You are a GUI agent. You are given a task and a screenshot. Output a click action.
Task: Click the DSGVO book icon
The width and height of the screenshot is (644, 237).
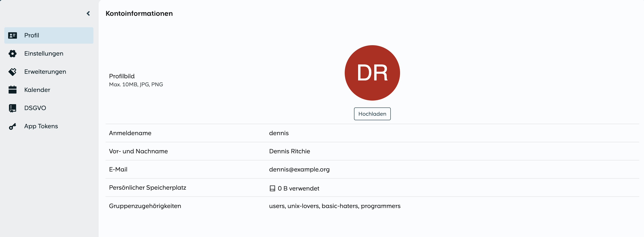click(13, 108)
